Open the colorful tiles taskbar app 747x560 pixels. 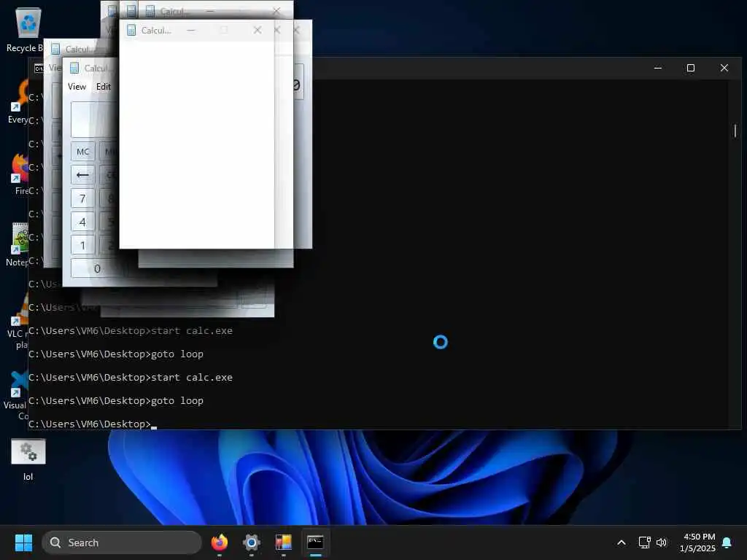(284, 542)
